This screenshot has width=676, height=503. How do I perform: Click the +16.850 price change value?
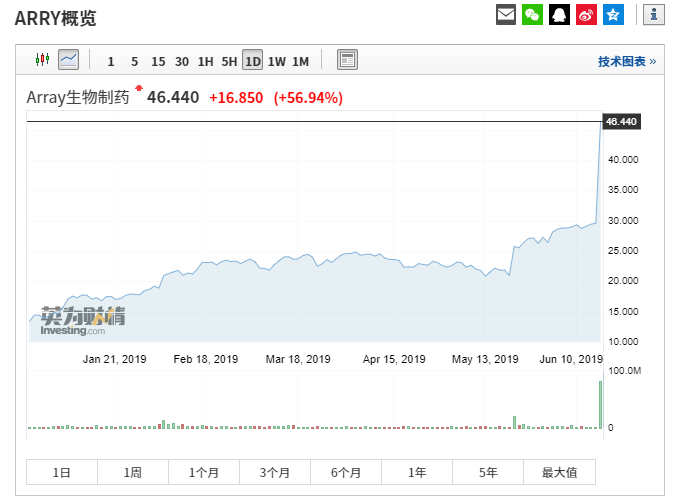[236, 98]
